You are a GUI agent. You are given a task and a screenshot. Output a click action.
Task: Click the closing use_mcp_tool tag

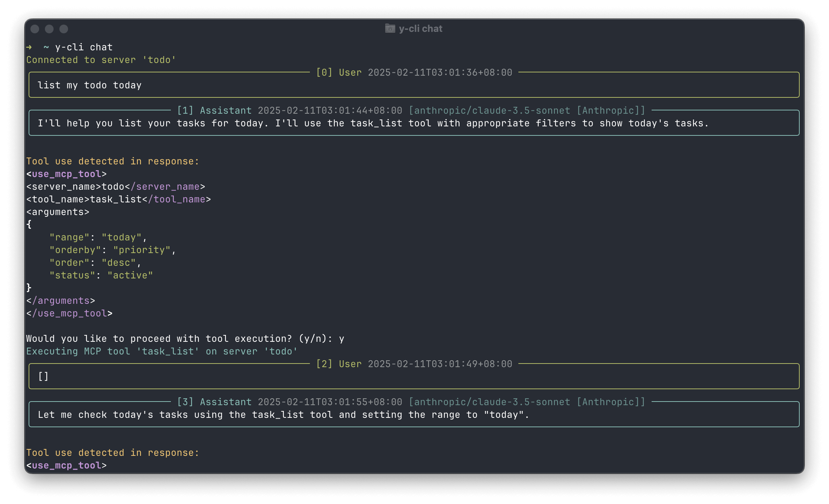(69, 313)
